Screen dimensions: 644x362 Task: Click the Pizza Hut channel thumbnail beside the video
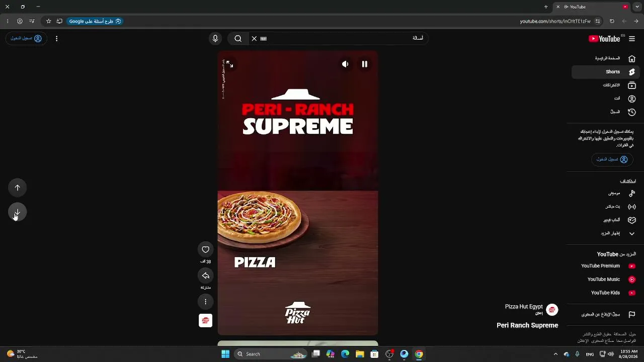coord(205,321)
